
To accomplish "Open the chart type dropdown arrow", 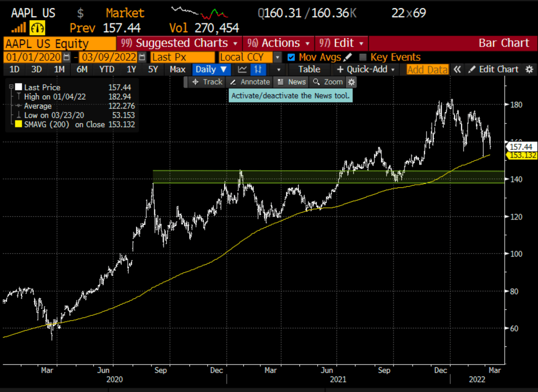I will [279, 70].
